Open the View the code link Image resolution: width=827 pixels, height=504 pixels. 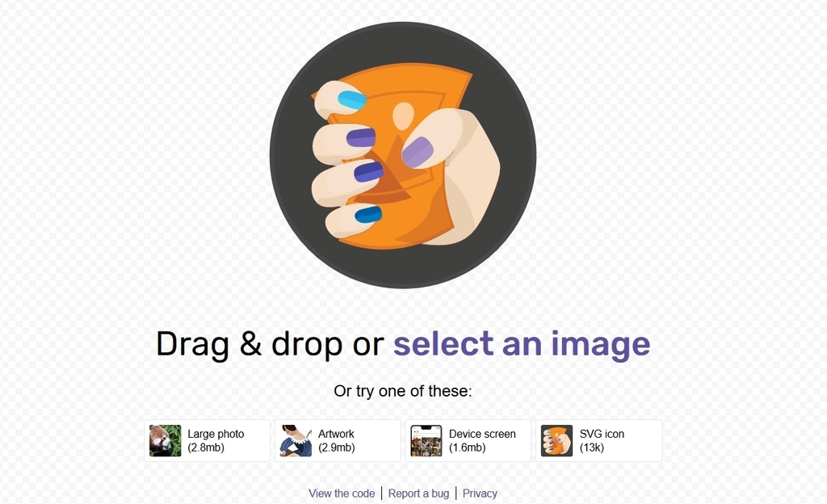pos(342,493)
